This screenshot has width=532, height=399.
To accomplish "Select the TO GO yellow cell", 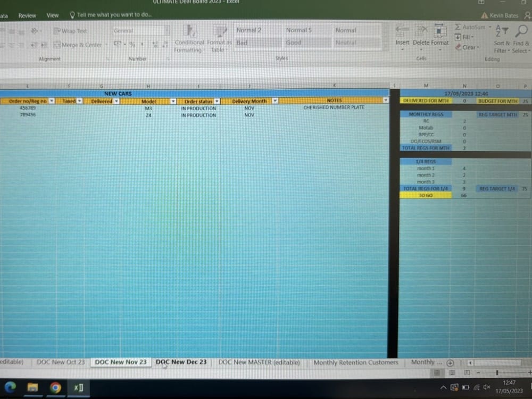I will [x=426, y=195].
